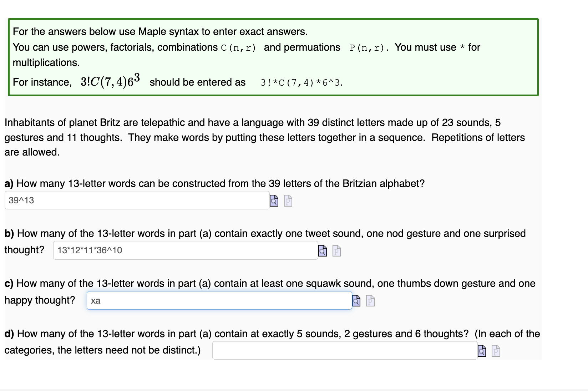Screen dimensions: 588x391
Task: Click the preview magnifier icon for part a
Action: pos(274,200)
